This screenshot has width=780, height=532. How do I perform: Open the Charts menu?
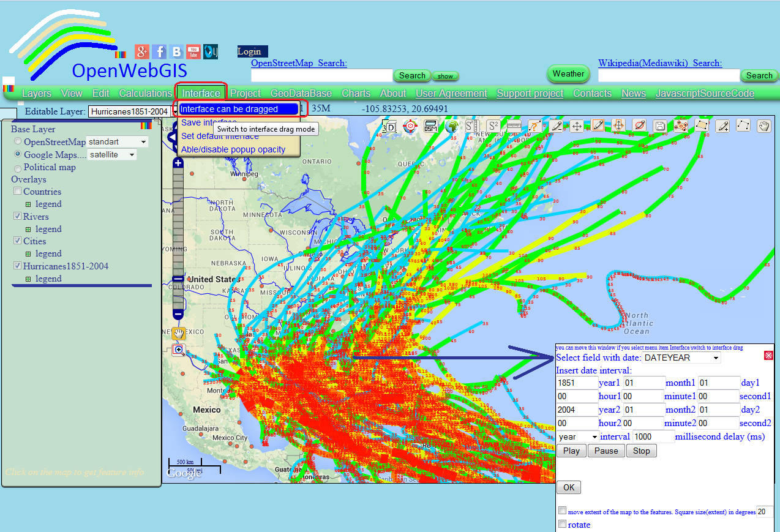[356, 93]
